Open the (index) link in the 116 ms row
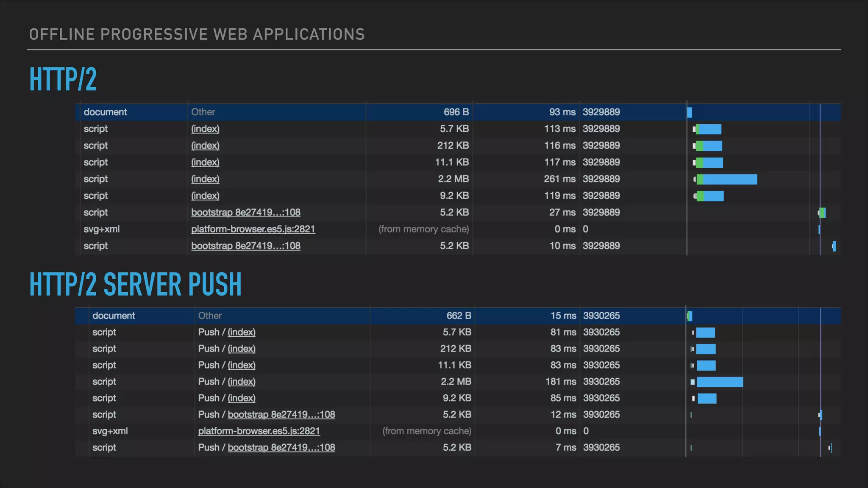This screenshot has height=488, width=868. [x=205, y=146]
